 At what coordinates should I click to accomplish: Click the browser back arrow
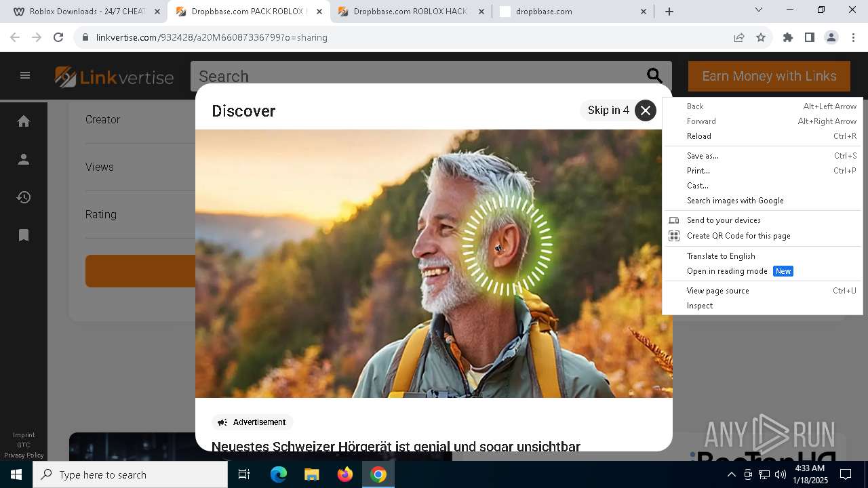click(15, 37)
